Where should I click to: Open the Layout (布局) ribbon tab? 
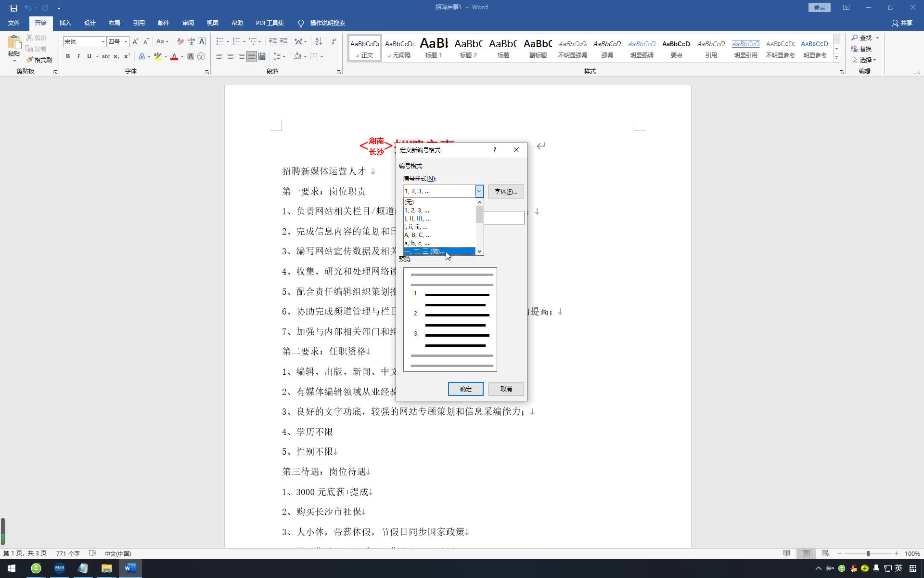click(x=114, y=23)
